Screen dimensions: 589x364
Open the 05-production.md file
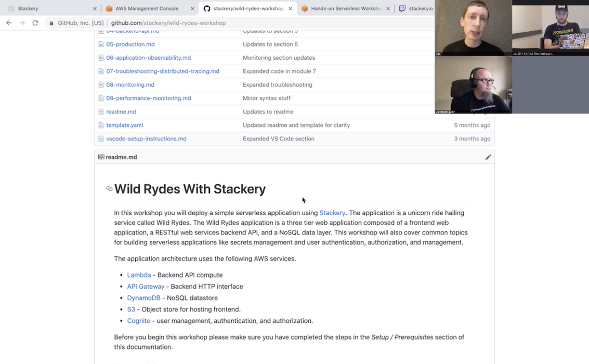tap(130, 44)
